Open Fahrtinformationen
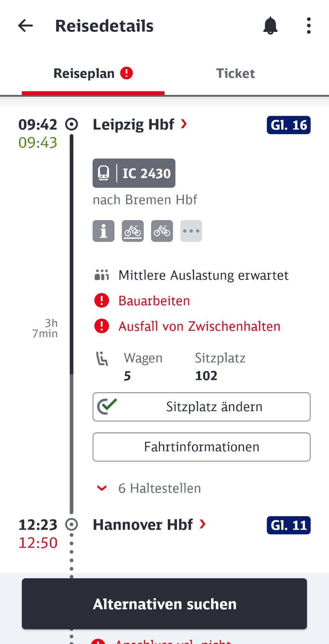Screen dimensions: 329x644 [x=201, y=447]
